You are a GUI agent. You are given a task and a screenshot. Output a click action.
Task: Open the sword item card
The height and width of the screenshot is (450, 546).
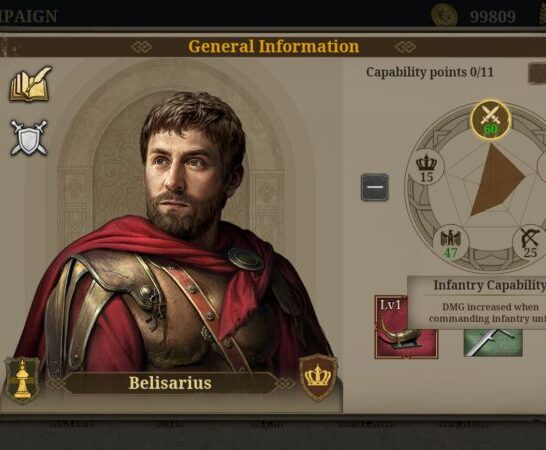(x=493, y=343)
